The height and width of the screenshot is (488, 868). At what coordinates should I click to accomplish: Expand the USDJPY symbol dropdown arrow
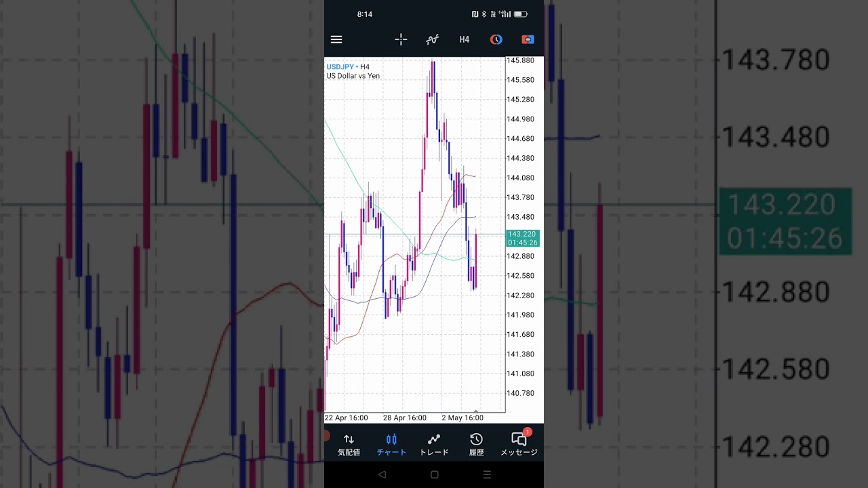[357, 67]
